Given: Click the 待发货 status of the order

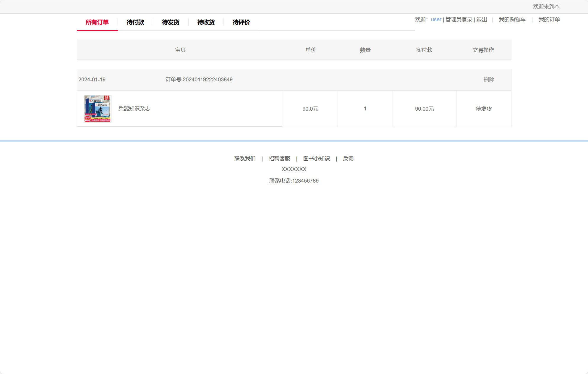Looking at the screenshot, I should coord(483,109).
